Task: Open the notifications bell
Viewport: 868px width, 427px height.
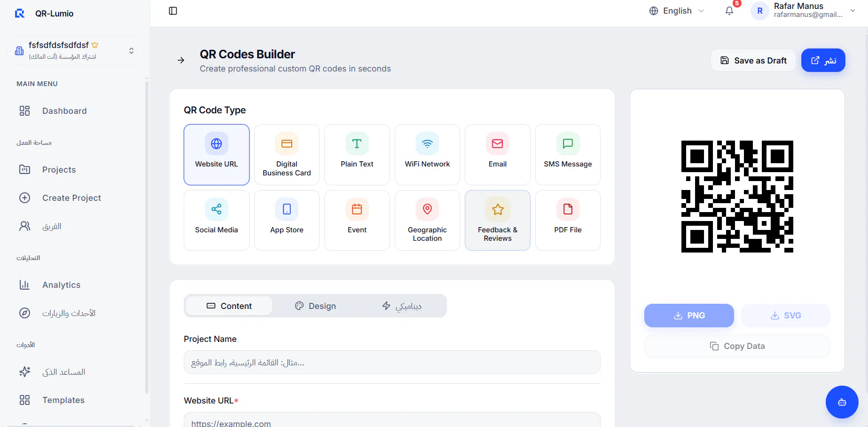Action: [x=729, y=11]
